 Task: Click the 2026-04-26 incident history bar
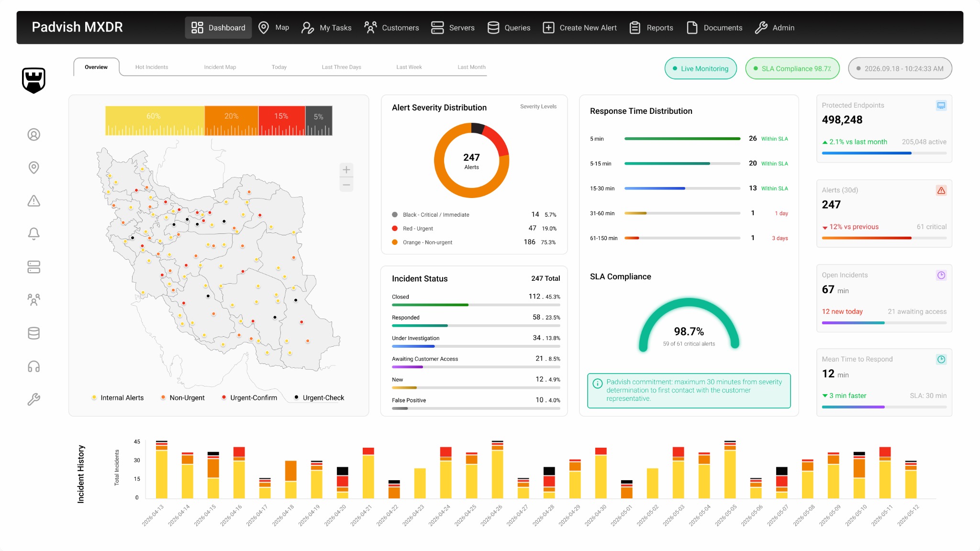tap(498, 470)
